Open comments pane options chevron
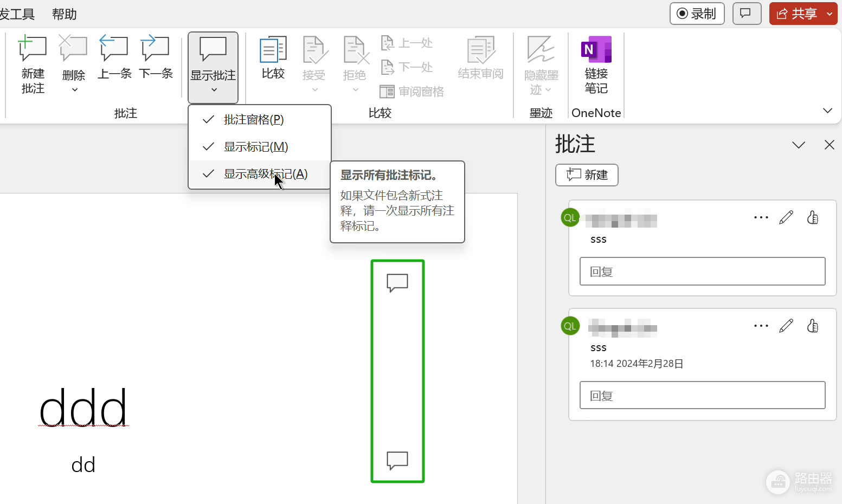 tap(798, 145)
